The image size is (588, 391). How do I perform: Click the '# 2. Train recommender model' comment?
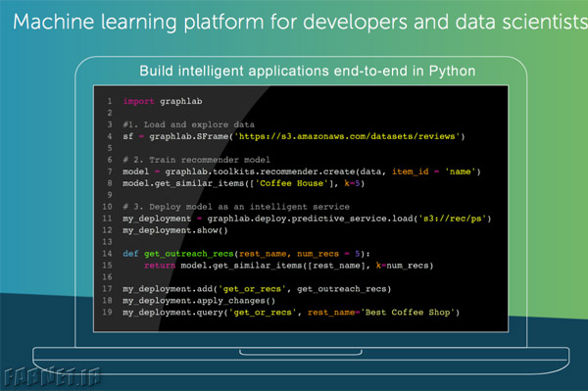pyautogui.click(x=196, y=160)
